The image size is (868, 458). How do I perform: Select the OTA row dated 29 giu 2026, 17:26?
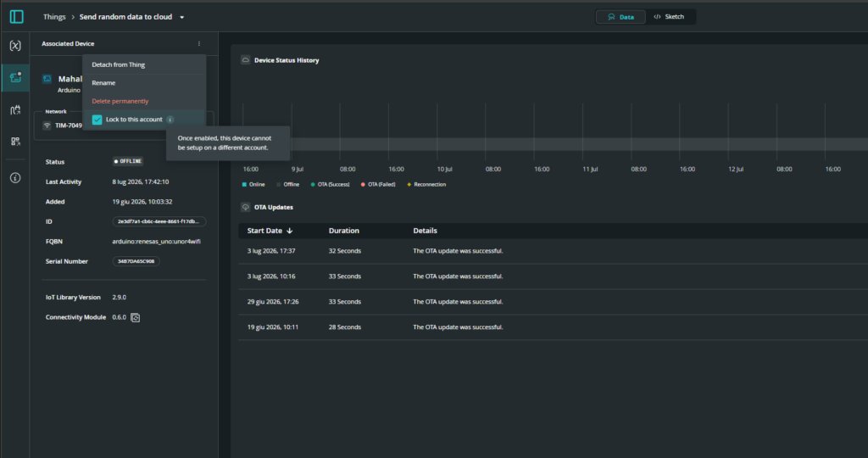553,302
